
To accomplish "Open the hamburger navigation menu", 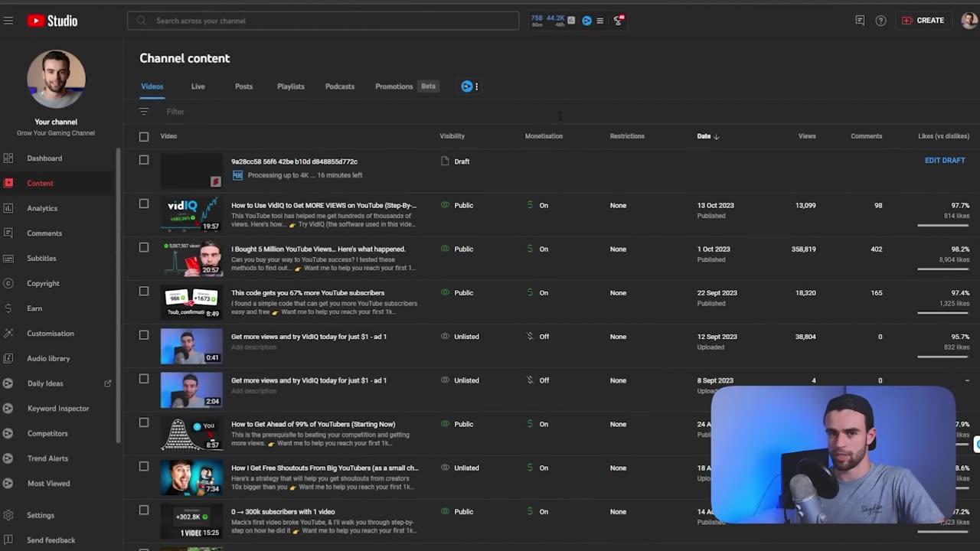I will [x=8, y=21].
